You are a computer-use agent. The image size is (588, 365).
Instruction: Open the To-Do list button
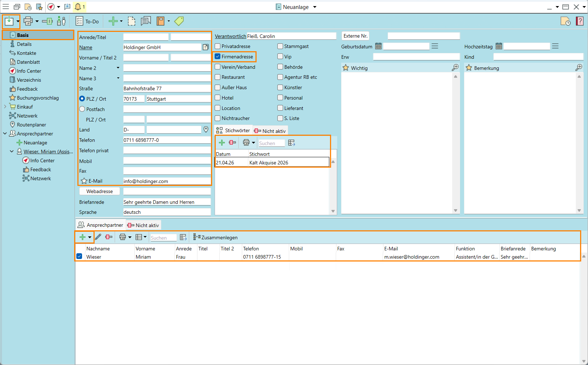point(87,21)
